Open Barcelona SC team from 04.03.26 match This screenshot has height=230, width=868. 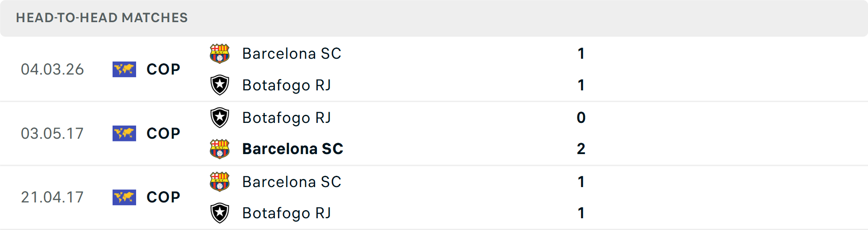(292, 53)
